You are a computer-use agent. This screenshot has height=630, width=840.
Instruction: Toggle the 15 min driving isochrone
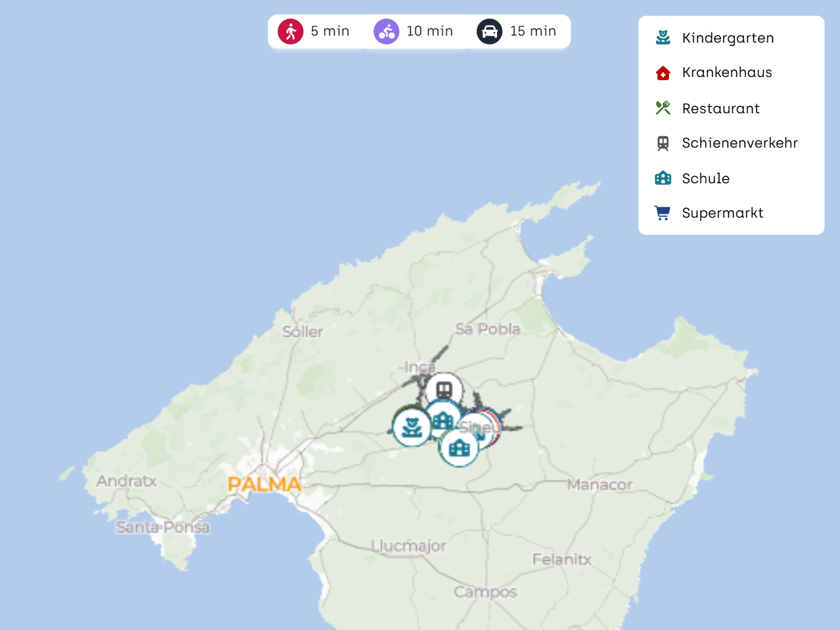click(x=517, y=31)
